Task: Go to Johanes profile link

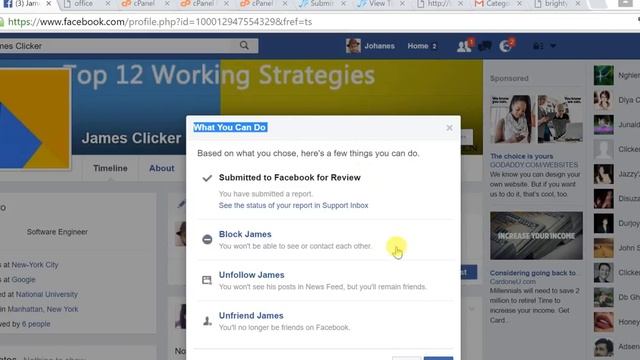Action: coord(379,46)
